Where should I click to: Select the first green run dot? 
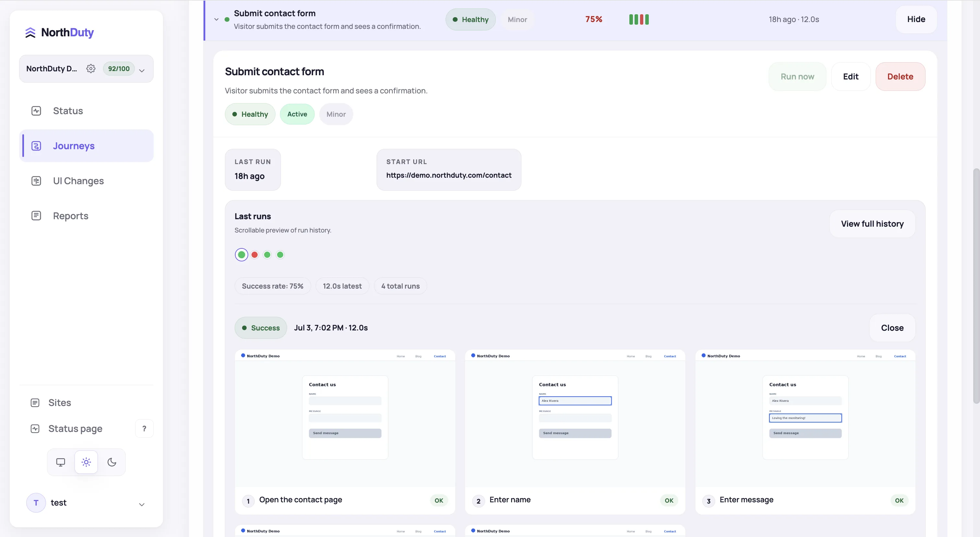click(x=241, y=255)
